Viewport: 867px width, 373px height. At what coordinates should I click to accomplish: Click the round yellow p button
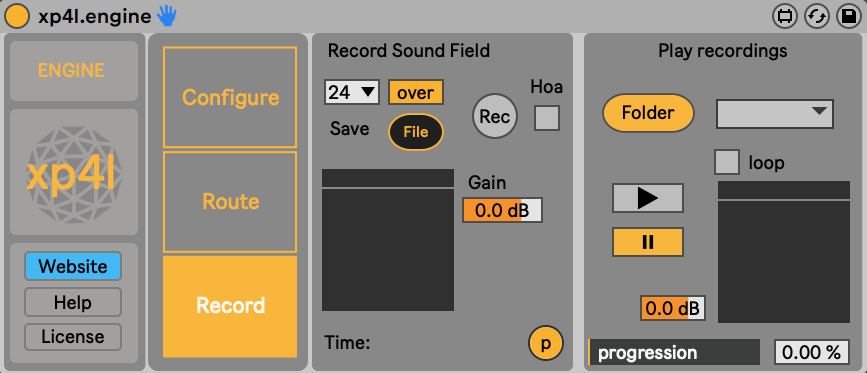pyautogui.click(x=546, y=343)
